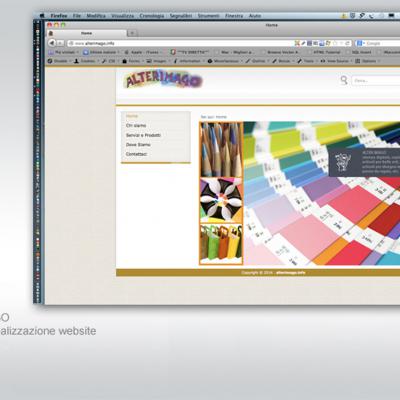Open the Browse Vector bookmark
Viewport: 400px width, 400px height.
281,52
